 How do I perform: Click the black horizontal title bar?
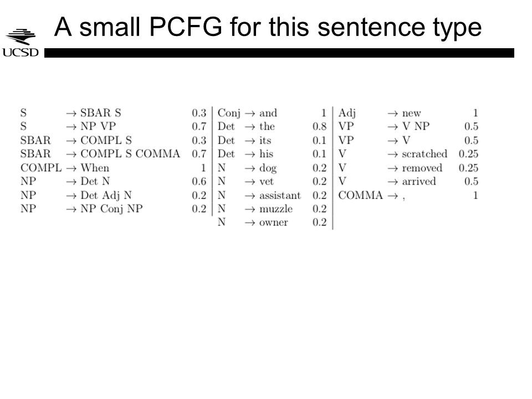click(x=279, y=53)
